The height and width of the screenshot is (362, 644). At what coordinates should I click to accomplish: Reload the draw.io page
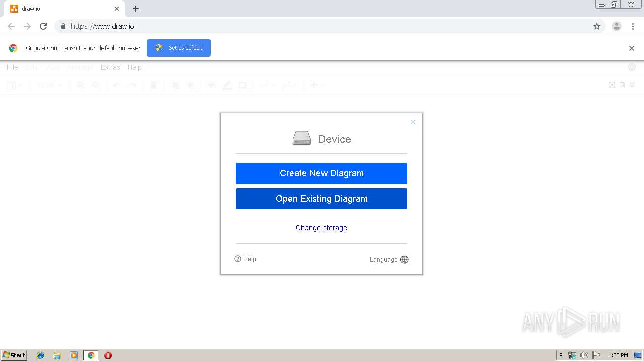pos(43,26)
